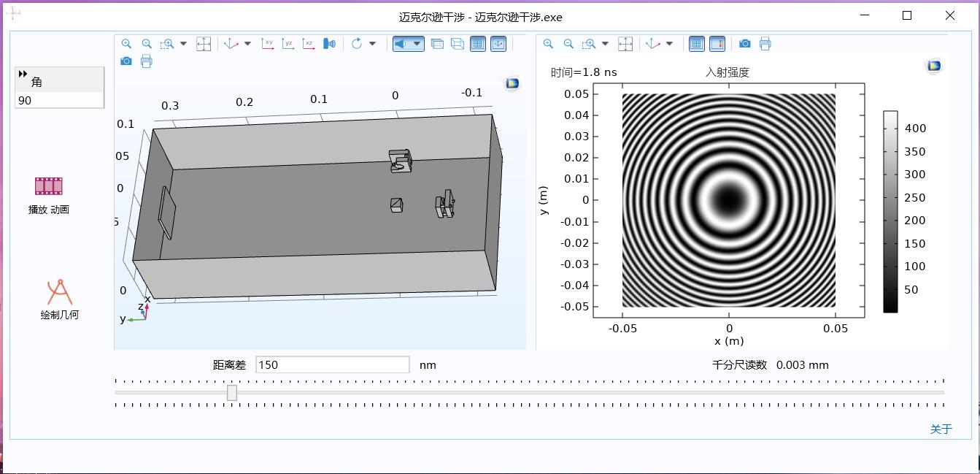Collapse the 角 parameter panel header
Viewport: 980px width, 474px height.
(x=23, y=74)
